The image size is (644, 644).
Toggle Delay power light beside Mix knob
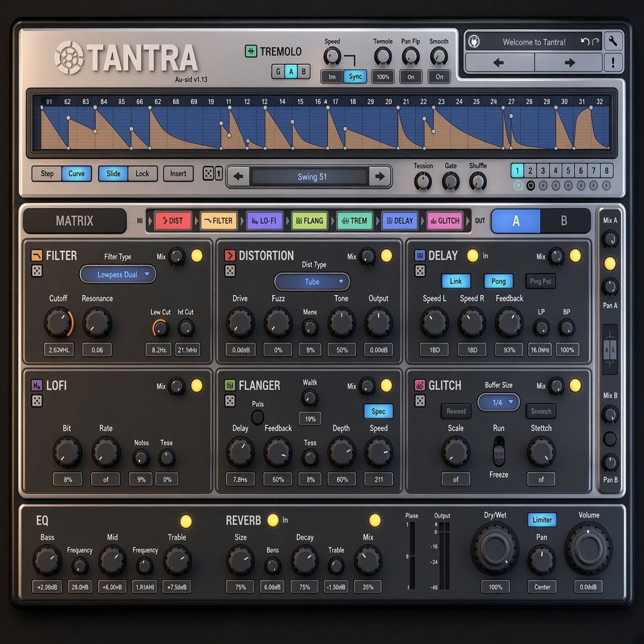pos(575,255)
